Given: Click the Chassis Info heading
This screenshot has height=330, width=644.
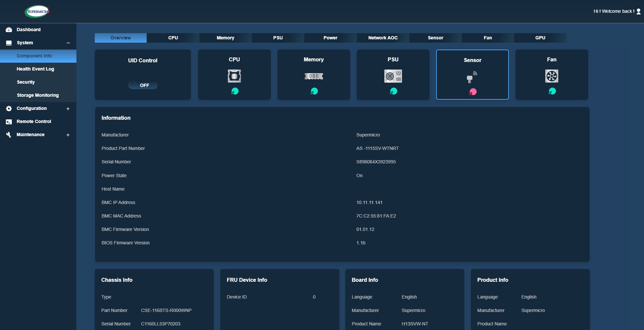Looking at the screenshot, I should [117, 280].
